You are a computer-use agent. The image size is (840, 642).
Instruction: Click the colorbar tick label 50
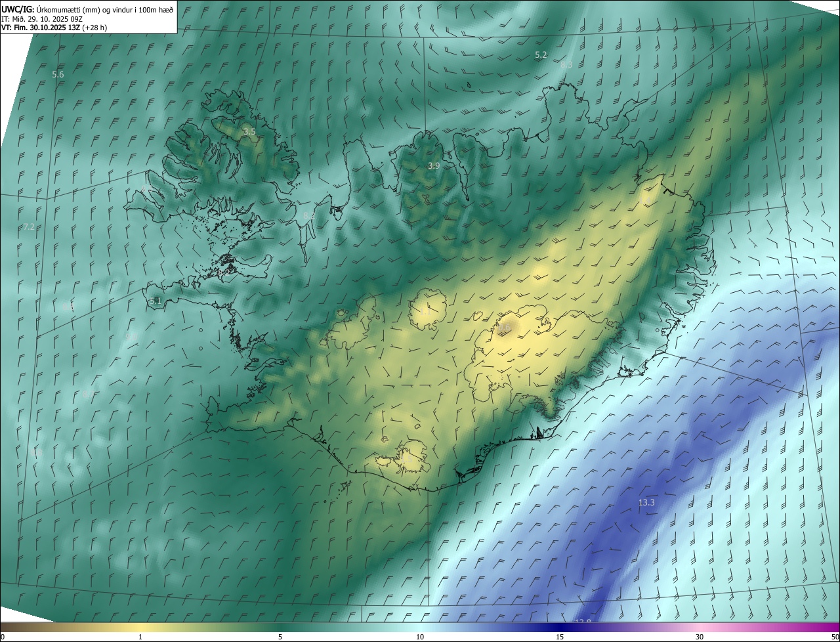pos(835,637)
